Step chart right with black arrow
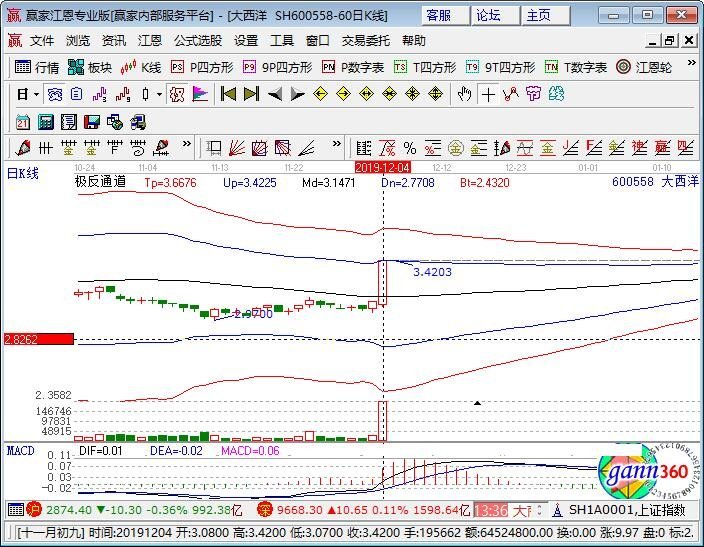The width and height of the screenshot is (704, 547). [x=297, y=94]
